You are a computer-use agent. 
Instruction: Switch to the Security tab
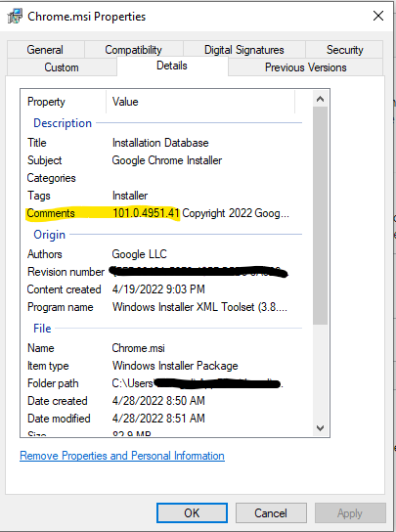pos(345,50)
